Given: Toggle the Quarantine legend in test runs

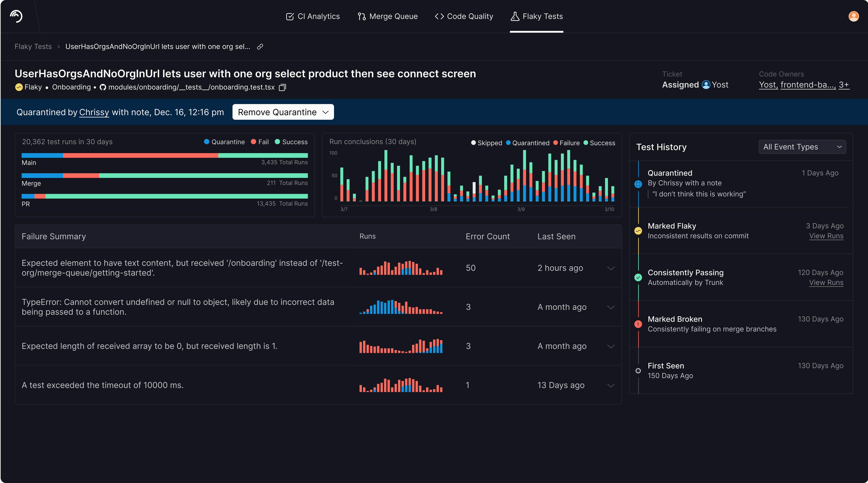Looking at the screenshot, I should (224, 142).
